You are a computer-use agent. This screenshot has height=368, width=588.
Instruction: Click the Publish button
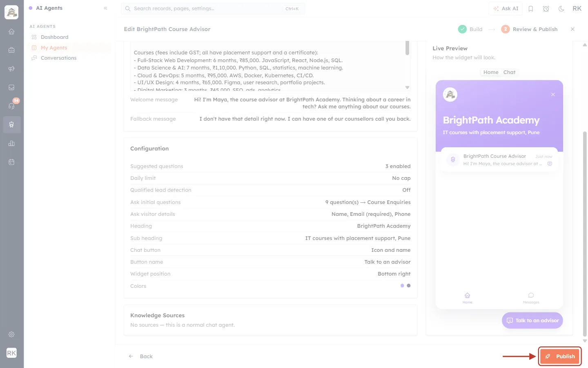(x=560, y=356)
